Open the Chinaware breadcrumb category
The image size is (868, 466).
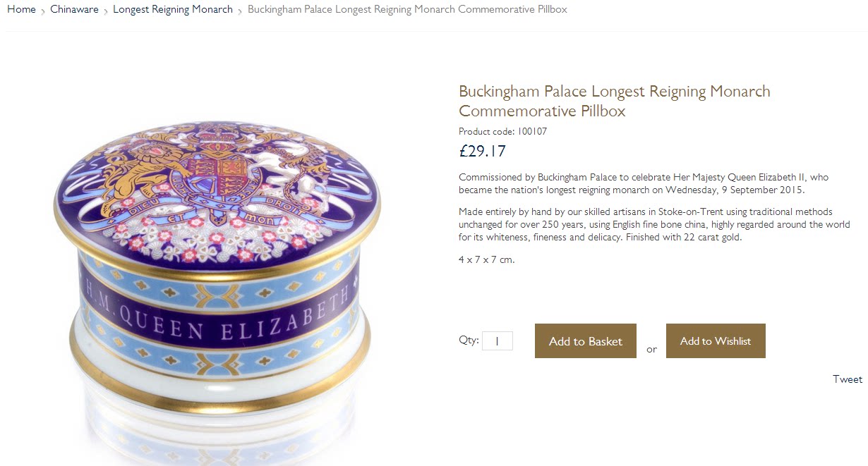click(74, 9)
